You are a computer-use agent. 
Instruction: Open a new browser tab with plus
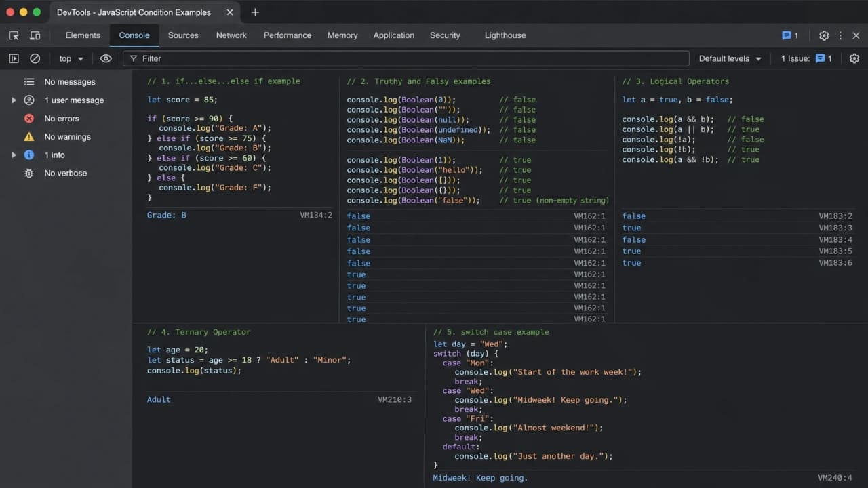click(255, 12)
